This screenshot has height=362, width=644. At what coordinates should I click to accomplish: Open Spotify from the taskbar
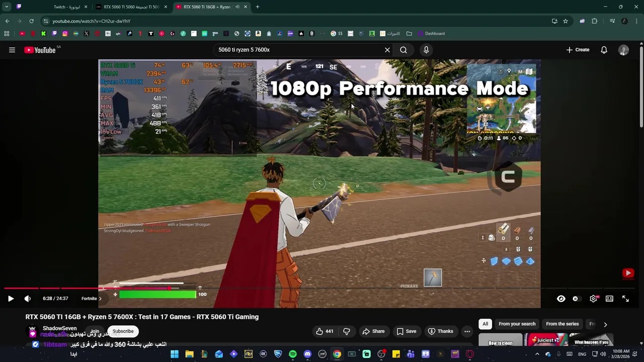[x=293, y=354]
